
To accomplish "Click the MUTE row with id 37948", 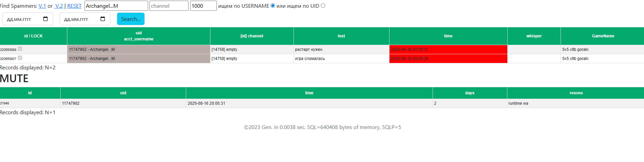I will (322, 103).
